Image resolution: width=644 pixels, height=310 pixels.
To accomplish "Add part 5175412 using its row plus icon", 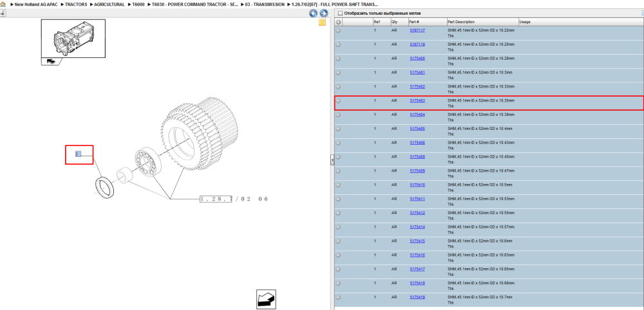I will tap(339, 213).
